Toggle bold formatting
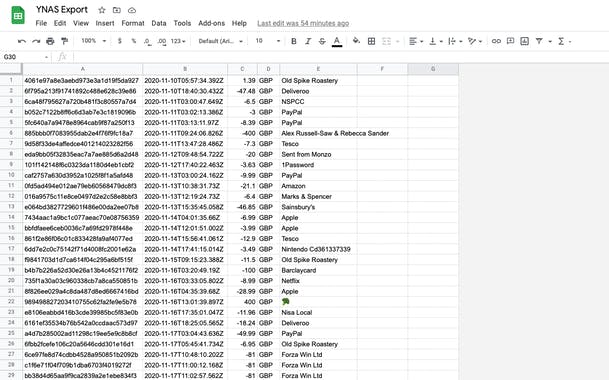 click(x=294, y=41)
